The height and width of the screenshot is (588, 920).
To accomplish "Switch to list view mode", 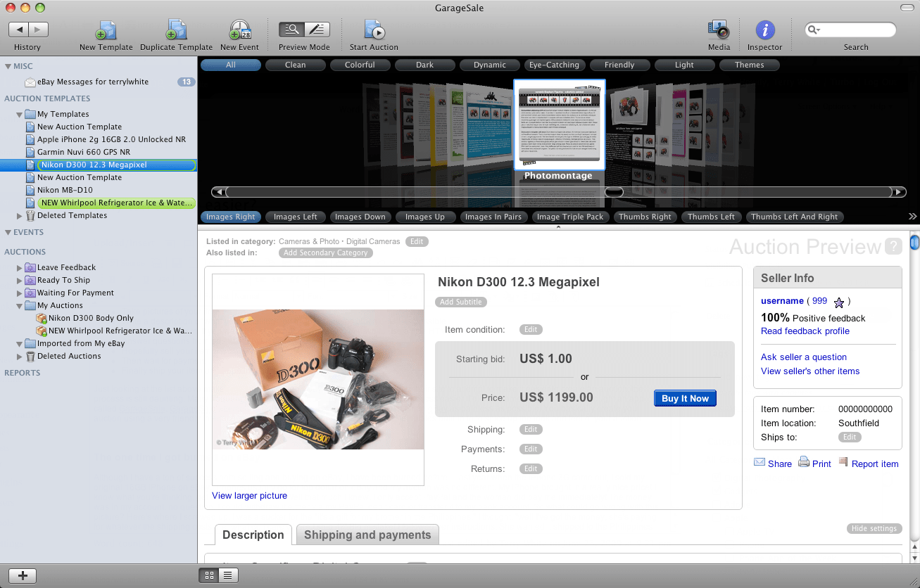I will pos(228,575).
